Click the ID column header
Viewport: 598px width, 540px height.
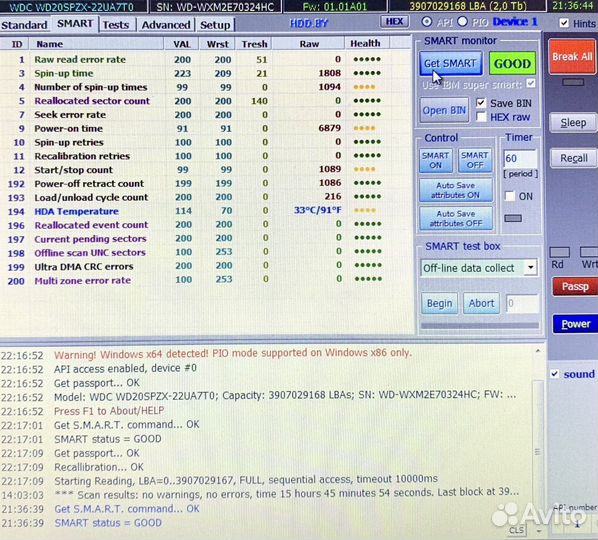point(16,44)
